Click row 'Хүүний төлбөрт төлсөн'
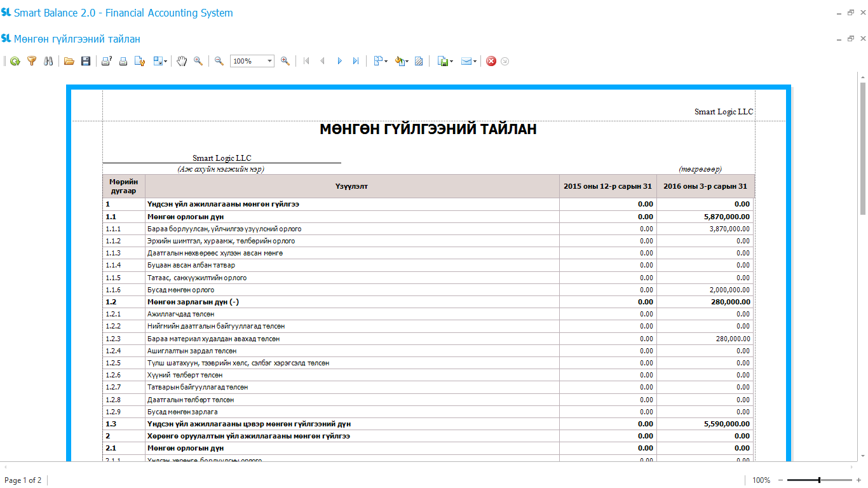 pos(428,375)
